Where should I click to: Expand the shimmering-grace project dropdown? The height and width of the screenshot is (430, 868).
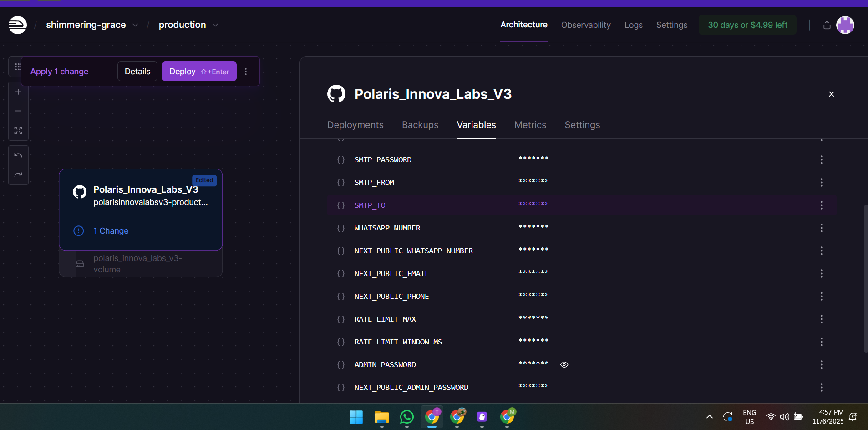pyautogui.click(x=135, y=25)
